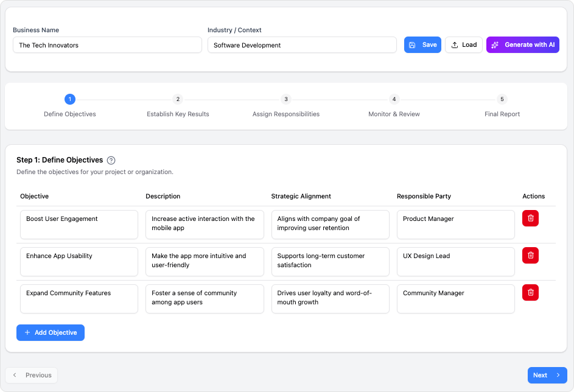Edit UX Design Lead responsible party field

(x=456, y=262)
